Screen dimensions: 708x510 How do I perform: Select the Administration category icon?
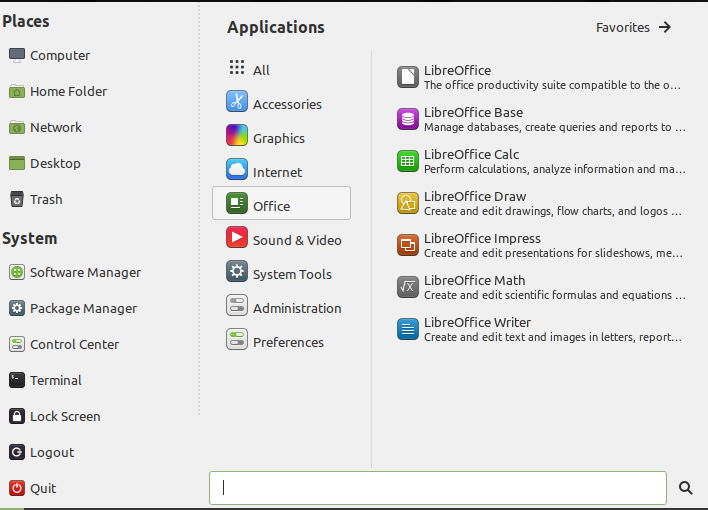click(237, 305)
